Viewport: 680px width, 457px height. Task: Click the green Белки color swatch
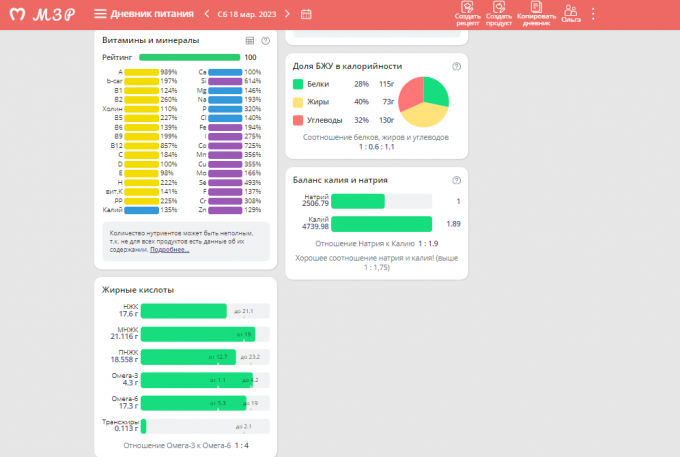pos(298,84)
